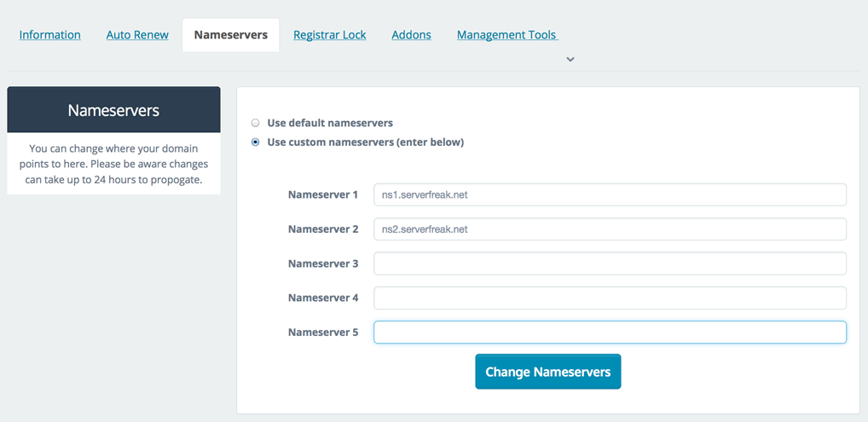Open the Addons tab
This screenshot has width=868, height=422.
point(411,35)
